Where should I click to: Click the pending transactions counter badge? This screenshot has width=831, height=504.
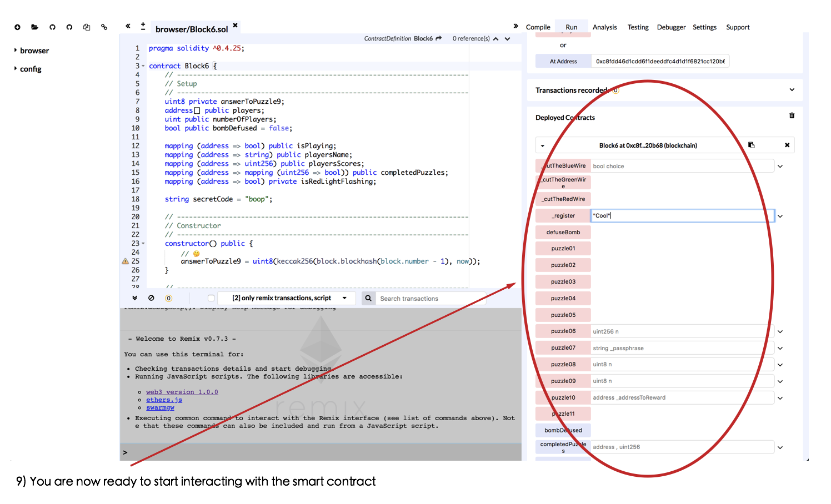(x=168, y=298)
